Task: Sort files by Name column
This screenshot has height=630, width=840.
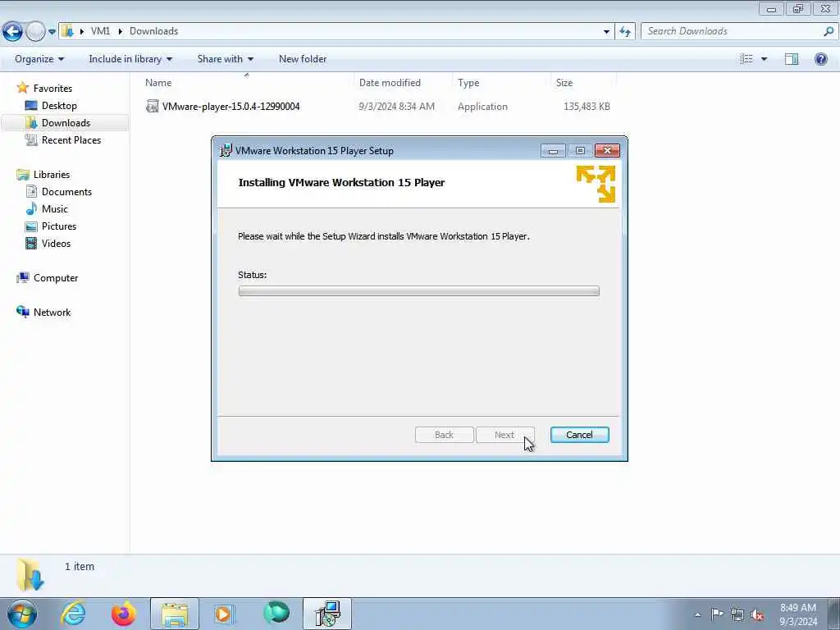Action: (x=158, y=83)
